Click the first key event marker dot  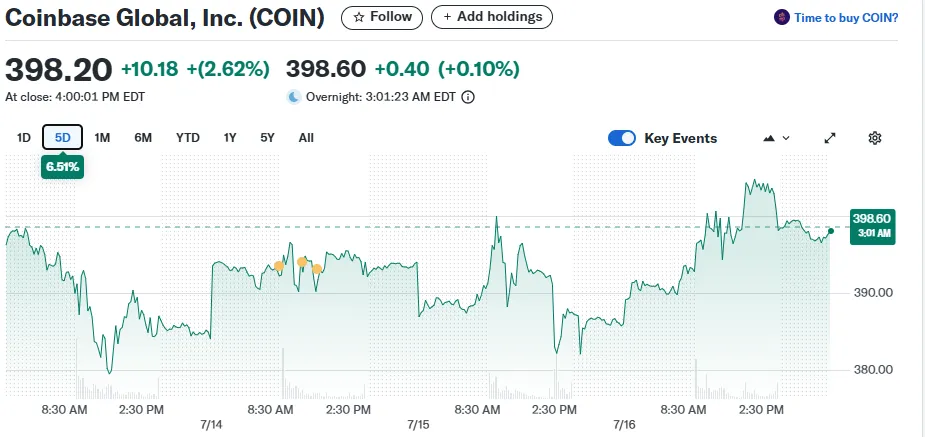pyautogui.click(x=279, y=266)
